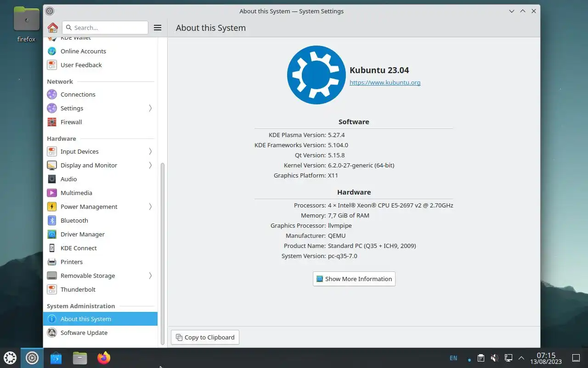Click the KDE Connect phone icon
Image resolution: width=588 pixels, height=368 pixels.
(x=52, y=248)
